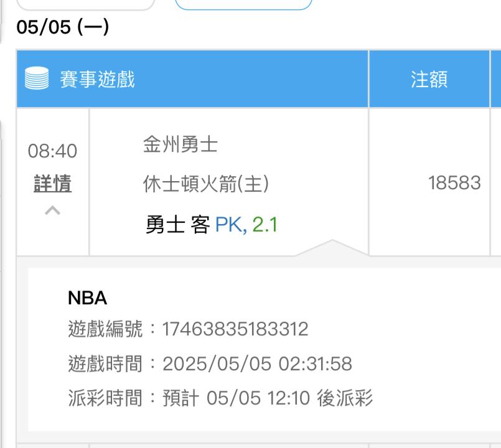Click the blue PK handicap label
Viewport: 501px width, 448px height.
(230, 225)
